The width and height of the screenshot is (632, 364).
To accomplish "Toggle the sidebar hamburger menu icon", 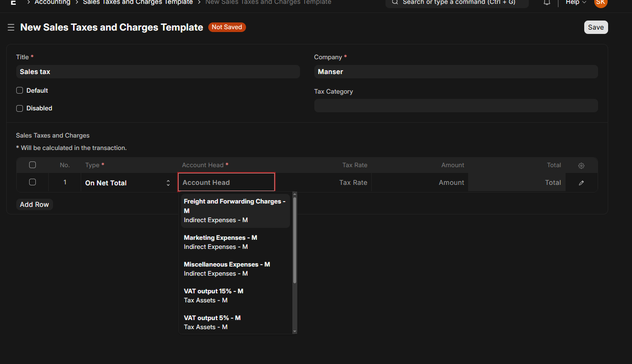I will [x=11, y=28].
